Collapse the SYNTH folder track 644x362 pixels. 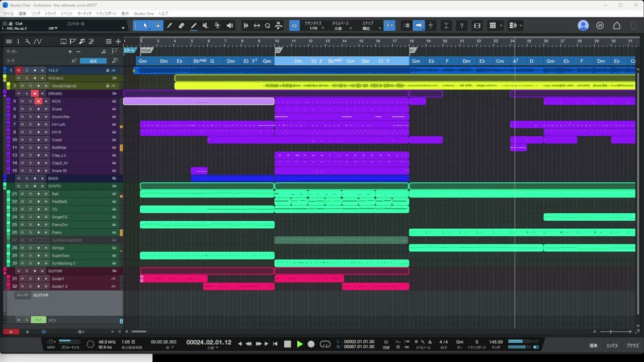coord(114,186)
